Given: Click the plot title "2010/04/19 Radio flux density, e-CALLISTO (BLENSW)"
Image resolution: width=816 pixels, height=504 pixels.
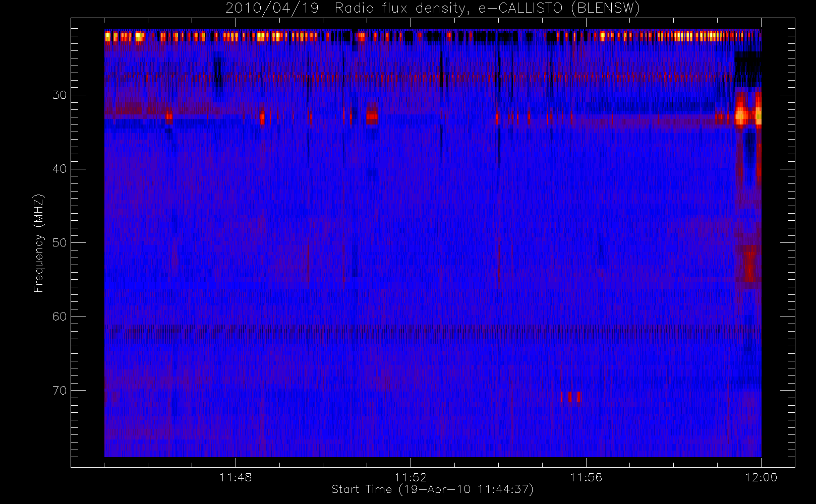Looking at the screenshot, I should (x=432, y=9).
